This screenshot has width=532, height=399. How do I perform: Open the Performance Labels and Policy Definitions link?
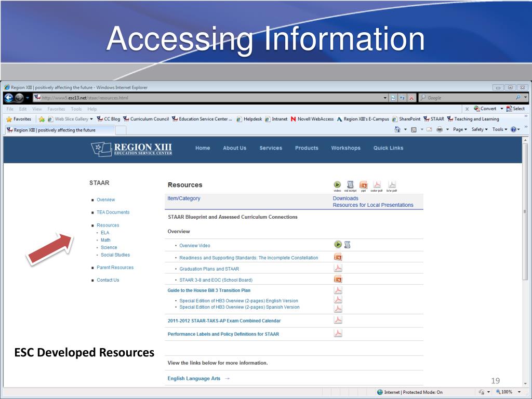[223, 334]
